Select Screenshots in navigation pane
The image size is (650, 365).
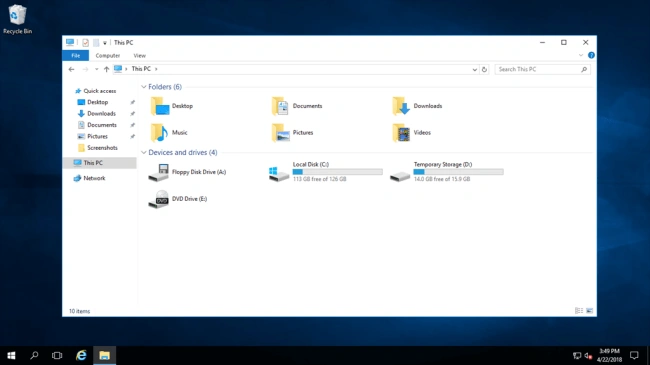click(x=102, y=148)
